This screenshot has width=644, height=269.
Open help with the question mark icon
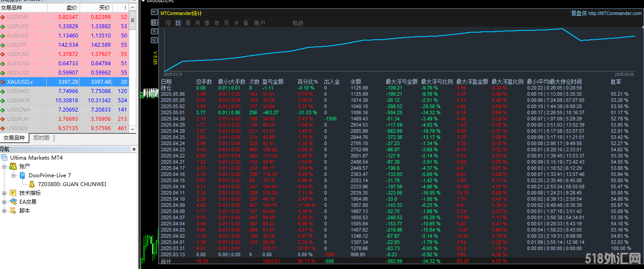click(154, 31)
